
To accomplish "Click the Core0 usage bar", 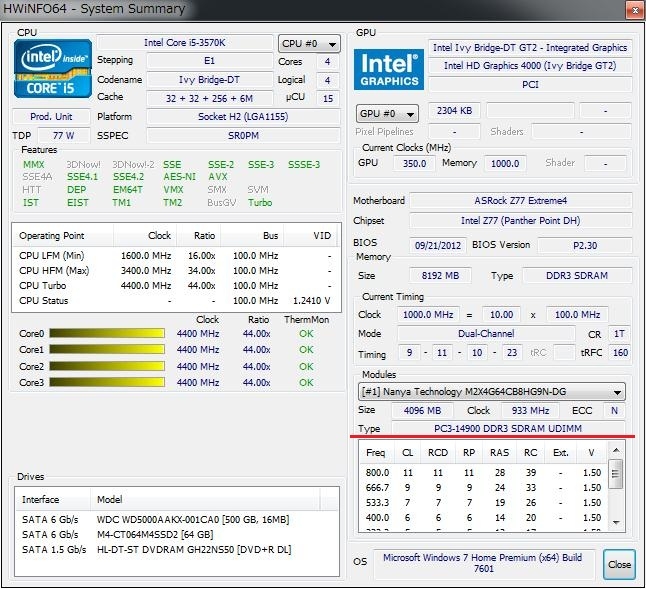I will [x=107, y=334].
